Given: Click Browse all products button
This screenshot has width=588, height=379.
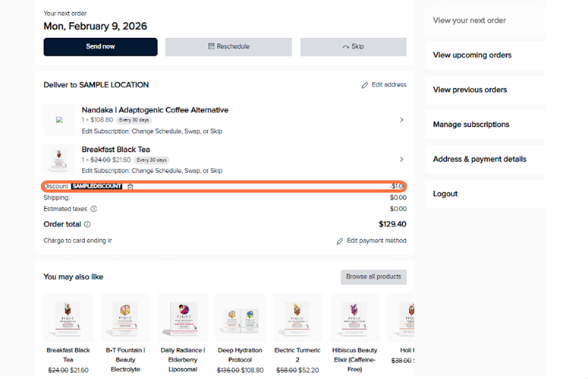Looking at the screenshot, I should [373, 276].
